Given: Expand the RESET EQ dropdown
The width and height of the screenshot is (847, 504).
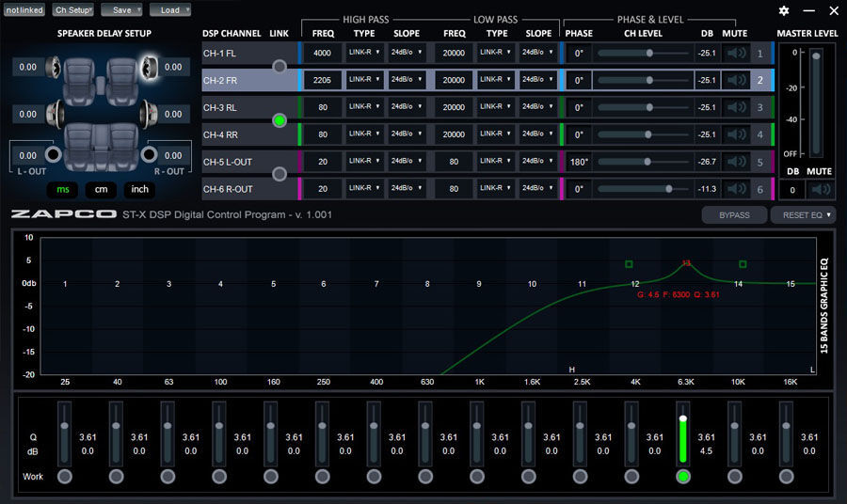Looking at the screenshot, I should [x=803, y=215].
